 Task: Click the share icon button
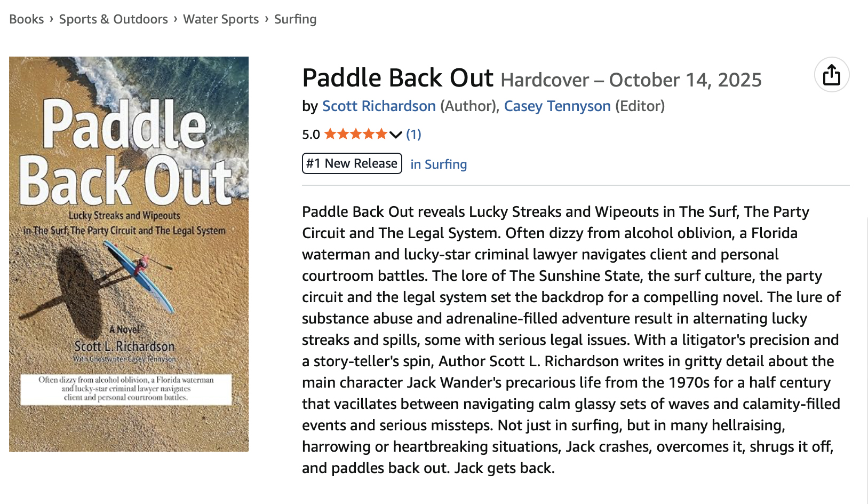point(831,75)
